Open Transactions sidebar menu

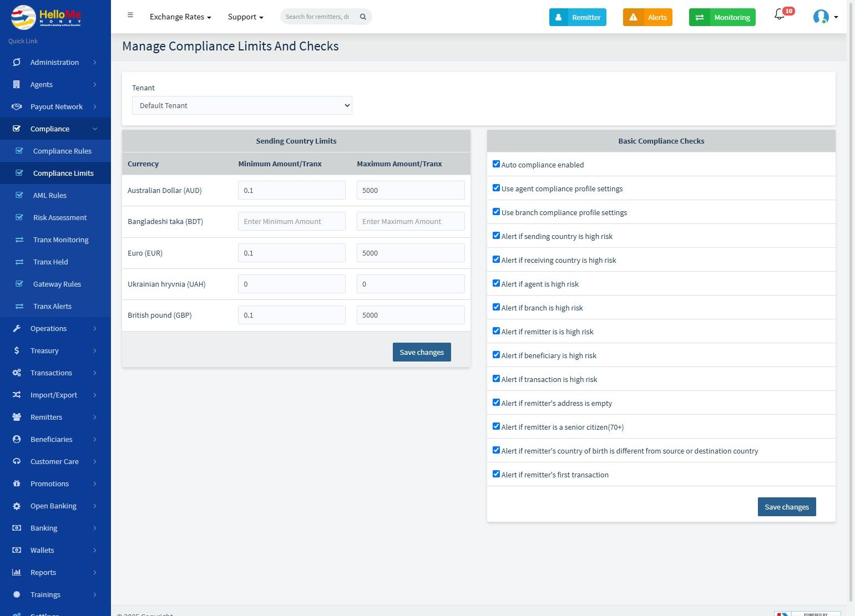tap(55, 373)
